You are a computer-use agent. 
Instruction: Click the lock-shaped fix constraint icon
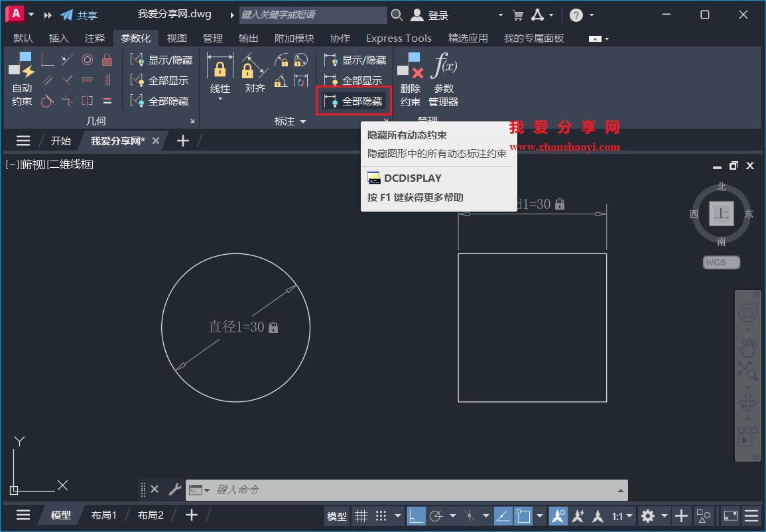[x=107, y=60]
